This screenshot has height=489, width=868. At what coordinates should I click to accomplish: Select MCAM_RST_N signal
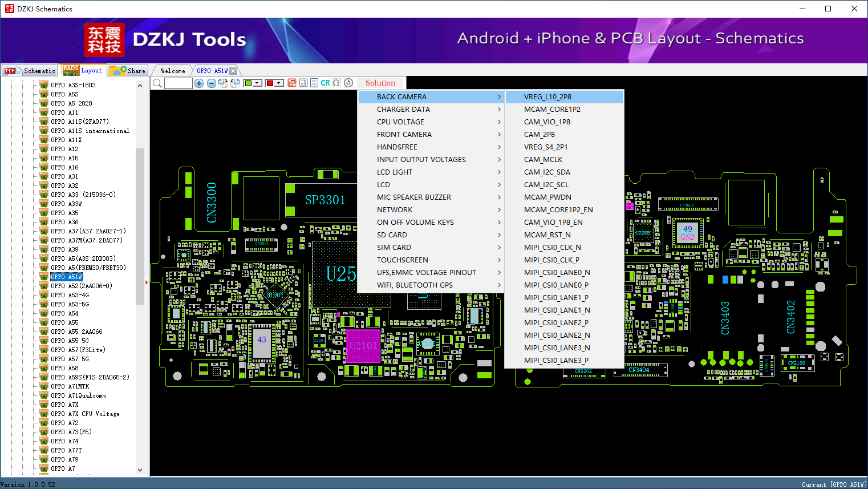click(x=564, y=235)
